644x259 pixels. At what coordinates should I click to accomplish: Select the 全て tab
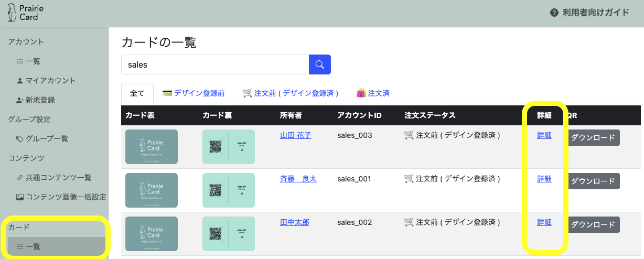(x=137, y=93)
